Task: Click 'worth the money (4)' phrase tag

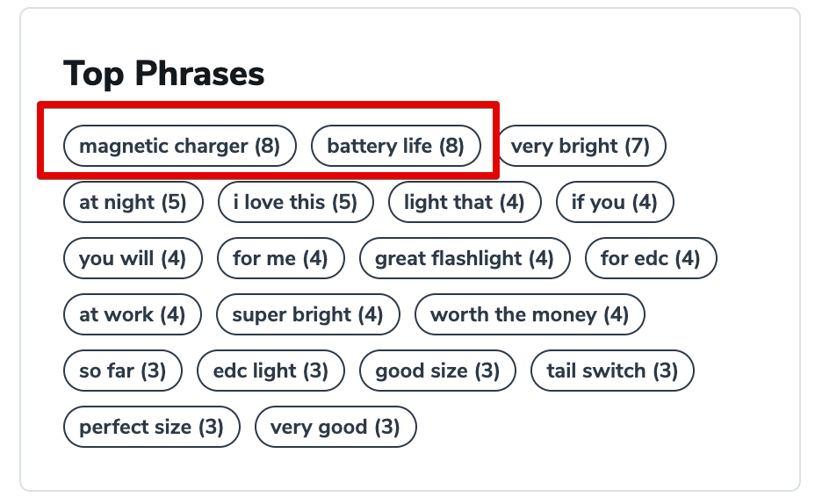Action: click(x=530, y=314)
